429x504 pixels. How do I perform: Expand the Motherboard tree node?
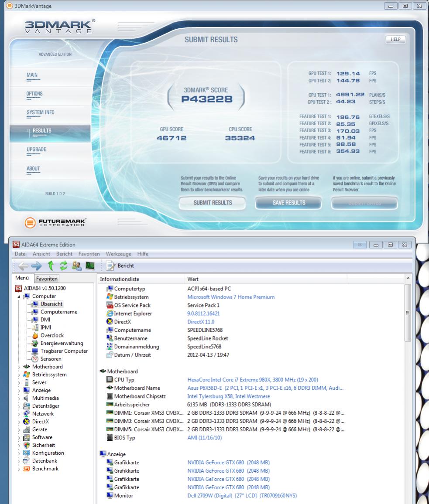point(19,367)
